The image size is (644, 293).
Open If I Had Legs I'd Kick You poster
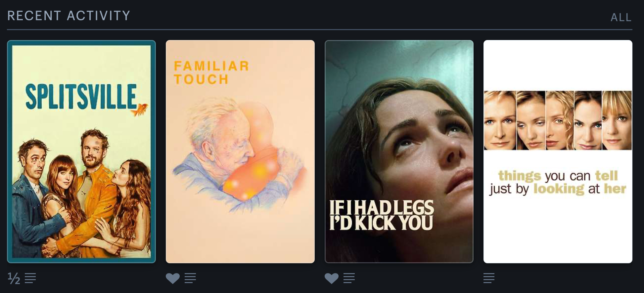click(x=399, y=151)
